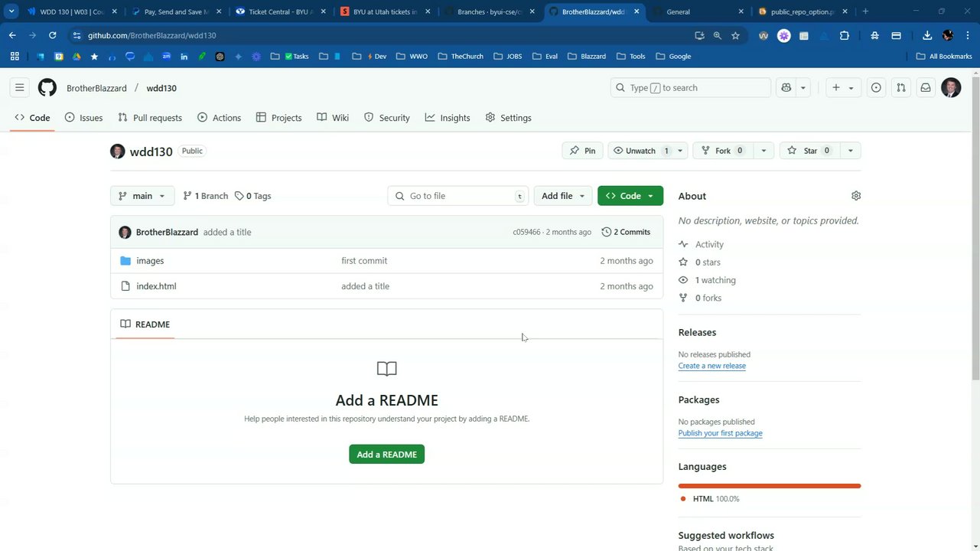Viewport: 980px width, 551px height.
Task: Click the Type / to search box
Action: [x=691, y=88]
